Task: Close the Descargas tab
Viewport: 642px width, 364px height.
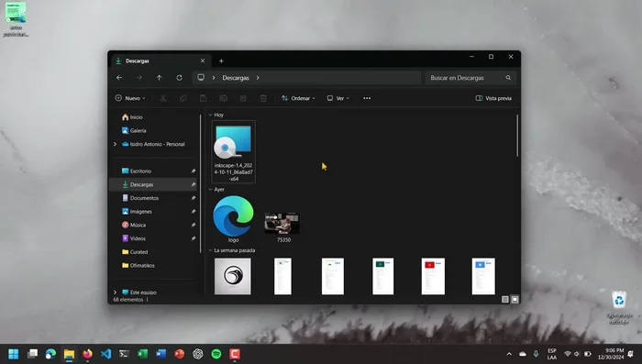Action: click(x=203, y=61)
